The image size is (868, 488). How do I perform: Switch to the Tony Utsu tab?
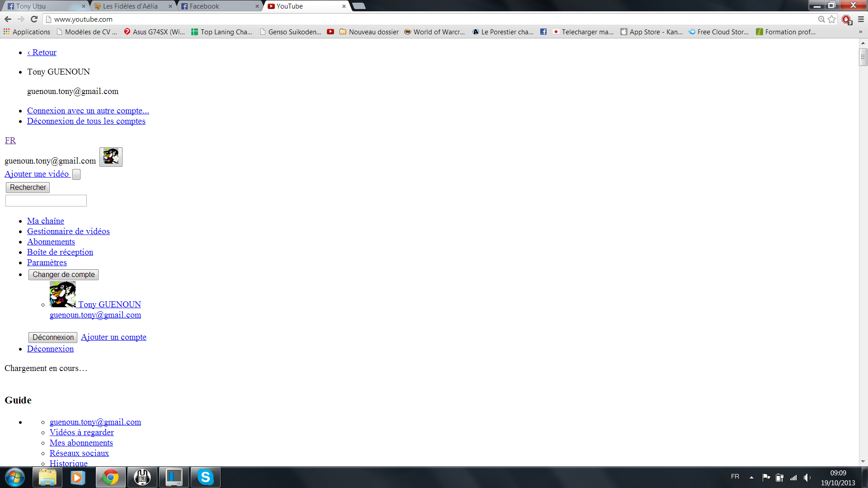point(31,6)
